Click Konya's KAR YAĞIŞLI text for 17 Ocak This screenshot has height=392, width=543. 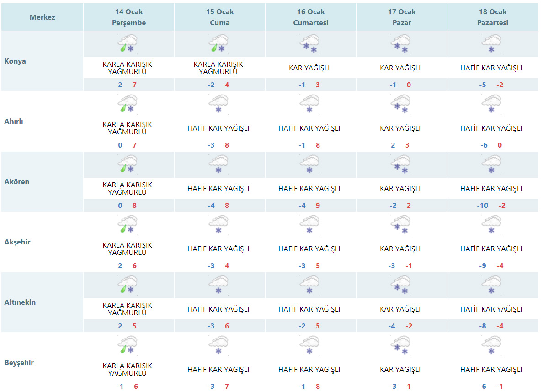(x=400, y=68)
